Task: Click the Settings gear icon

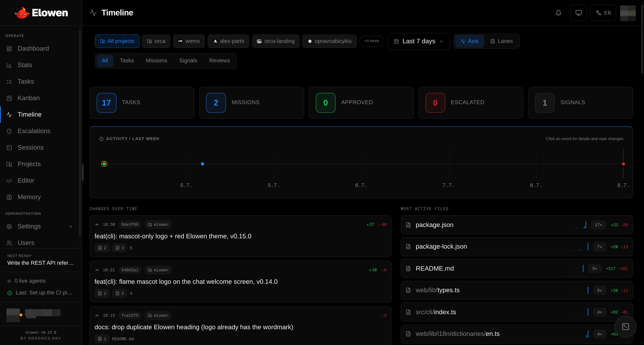Action: click(9, 226)
